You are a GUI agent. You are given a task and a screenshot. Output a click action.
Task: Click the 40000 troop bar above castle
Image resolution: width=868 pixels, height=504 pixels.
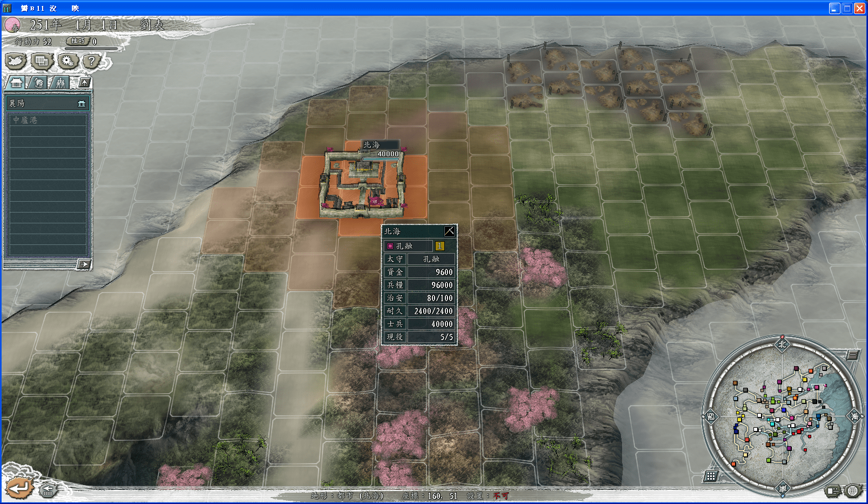pyautogui.click(x=381, y=156)
